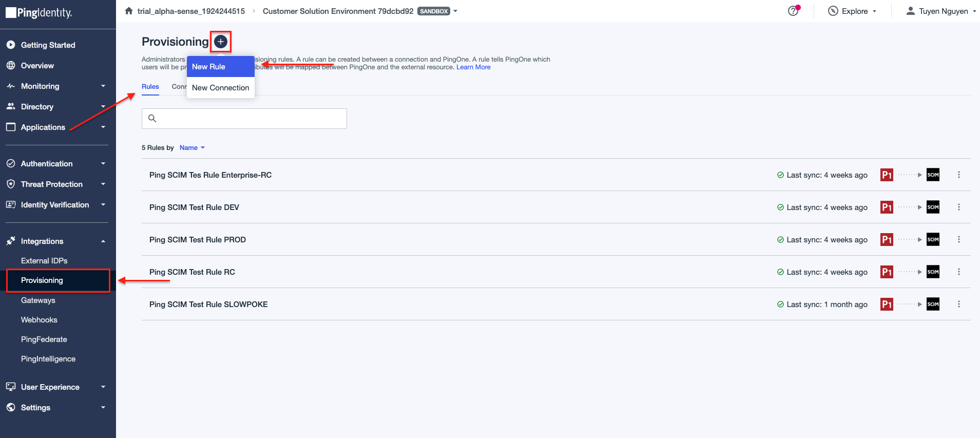Viewport: 980px width, 438px height.
Task: Click the Getting Started play icon
Action: pos(11,45)
